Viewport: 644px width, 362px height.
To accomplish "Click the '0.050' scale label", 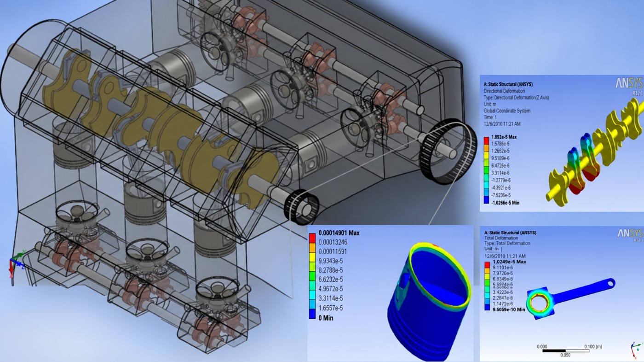I will pos(565,355).
